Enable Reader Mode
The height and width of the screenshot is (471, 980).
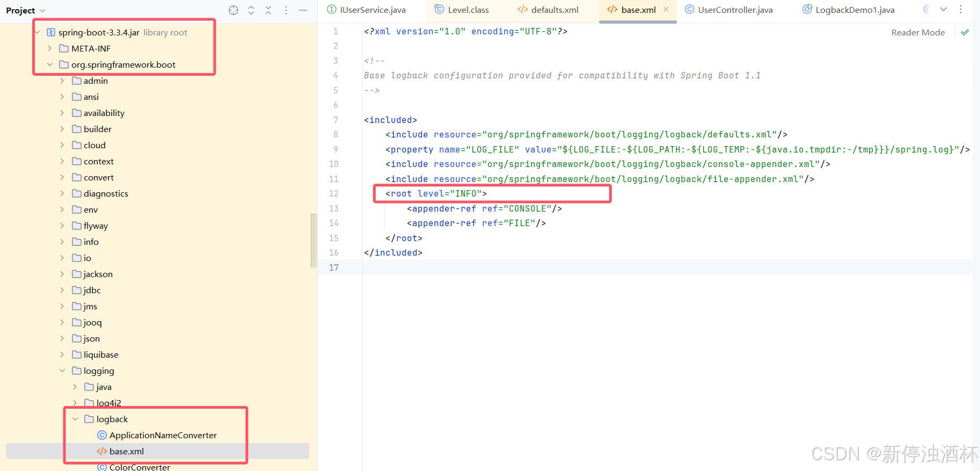(918, 32)
